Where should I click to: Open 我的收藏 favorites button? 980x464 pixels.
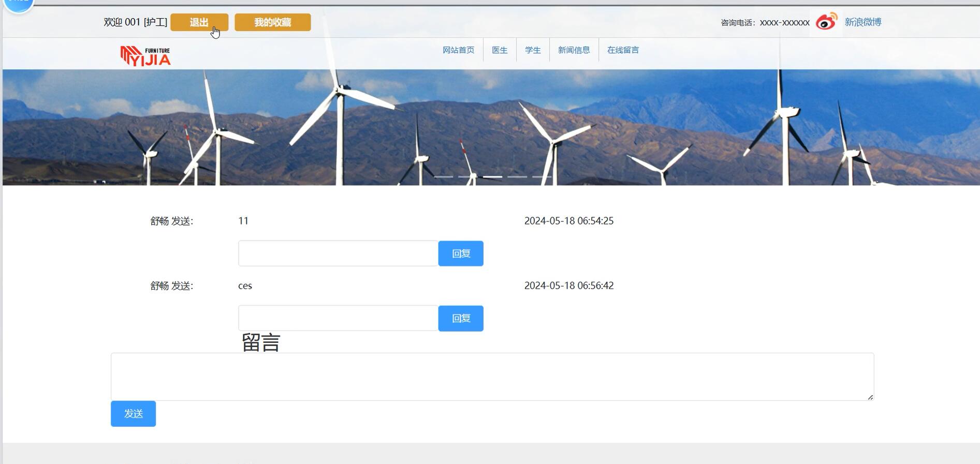273,22
